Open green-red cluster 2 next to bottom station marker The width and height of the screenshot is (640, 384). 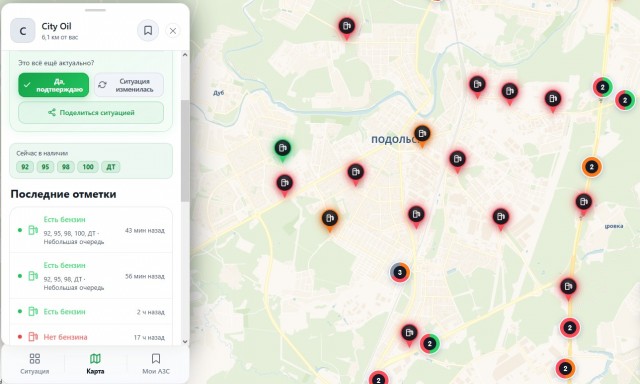(x=429, y=344)
